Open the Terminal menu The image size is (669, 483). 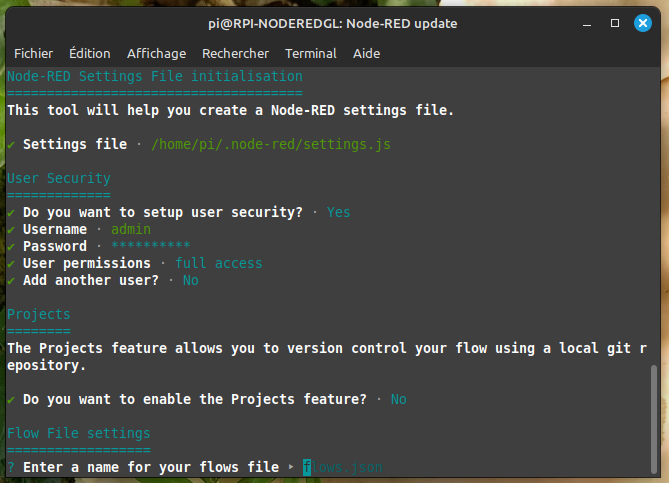310,53
